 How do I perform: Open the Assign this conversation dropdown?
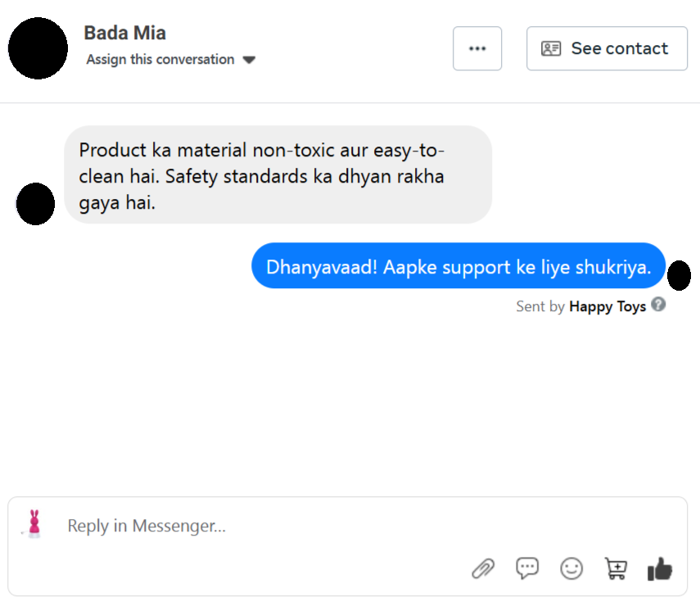(x=160, y=60)
